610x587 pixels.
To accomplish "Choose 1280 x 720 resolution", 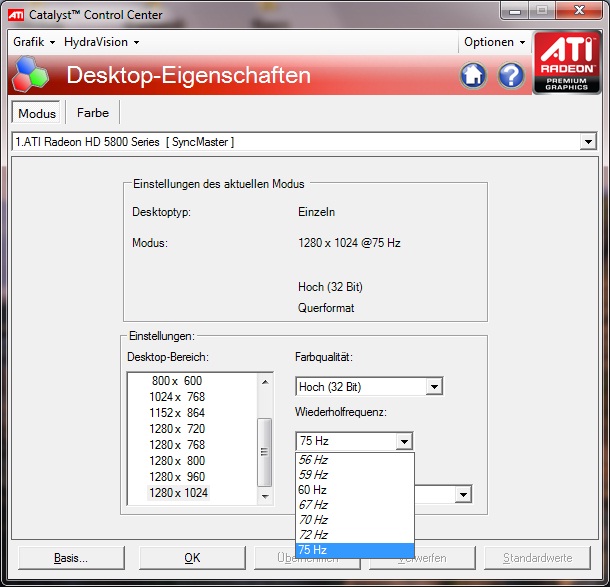I will click(177, 429).
